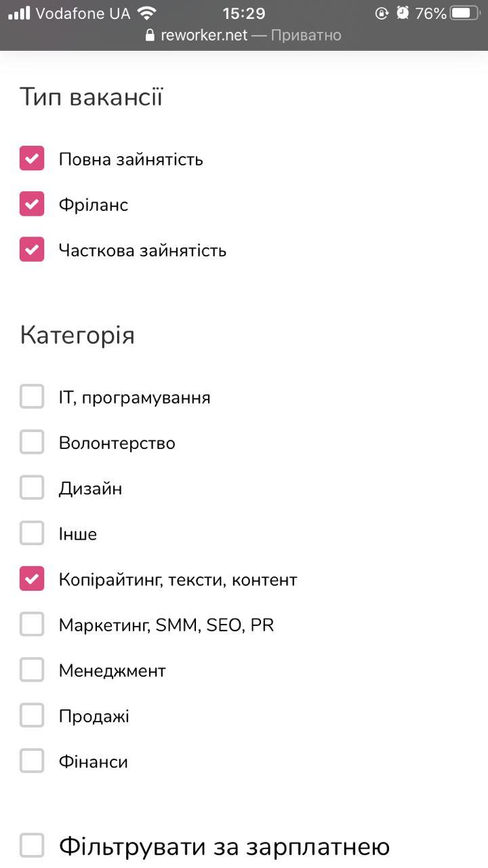Enable the IT, програмування category
The width and height of the screenshot is (488, 868).
[31, 396]
